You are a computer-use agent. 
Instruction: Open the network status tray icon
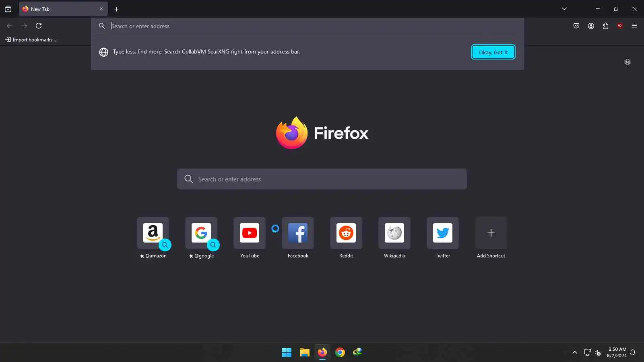tap(587, 352)
